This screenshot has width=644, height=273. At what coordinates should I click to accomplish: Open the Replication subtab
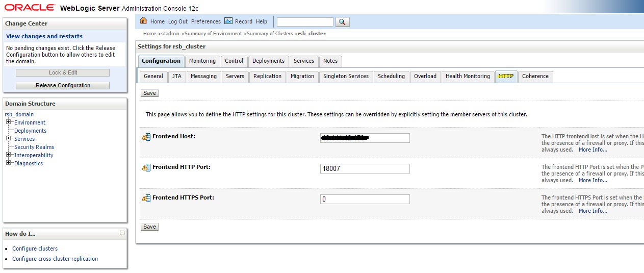pos(267,76)
